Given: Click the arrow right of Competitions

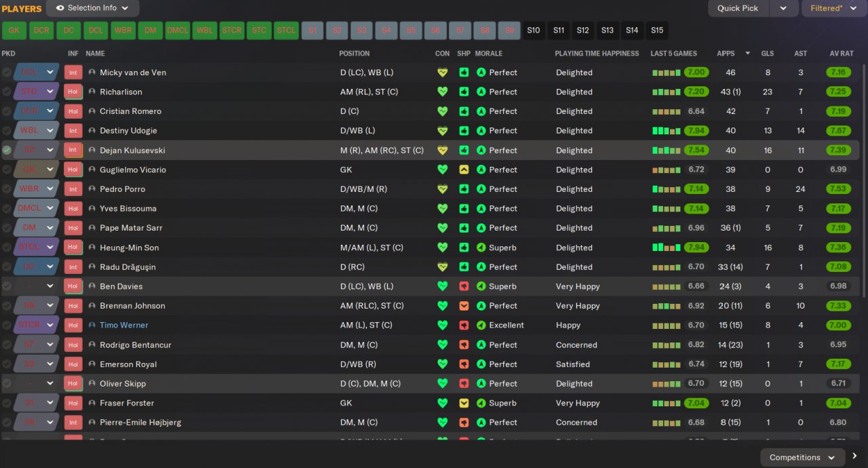Looking at the screenshot, I should tap(854, 456).
